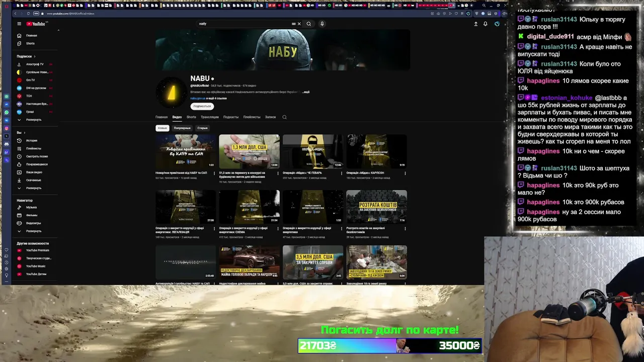
Task: Open options menu for ЧЕ ГЕВАРА video
Action: pyautogui.click(x=341, y=173)
